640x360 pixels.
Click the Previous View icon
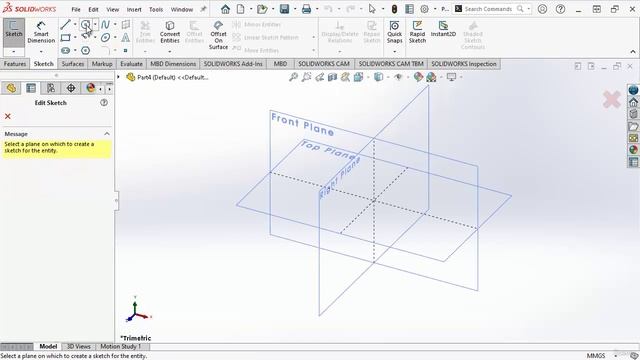(x=319, y=77)
